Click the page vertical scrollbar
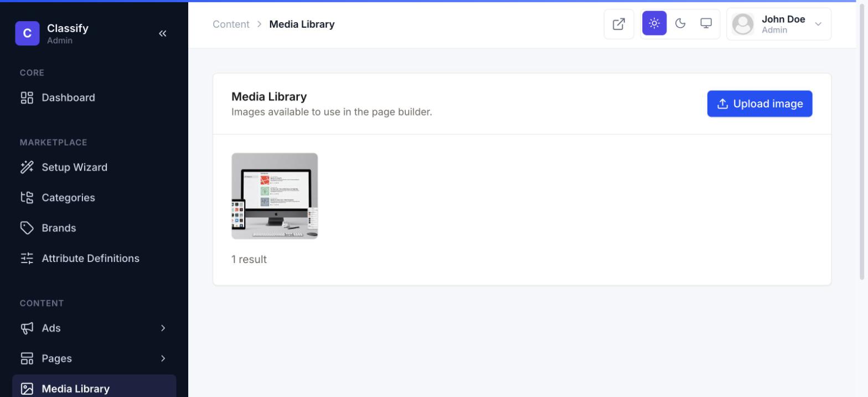 (861, 141)
